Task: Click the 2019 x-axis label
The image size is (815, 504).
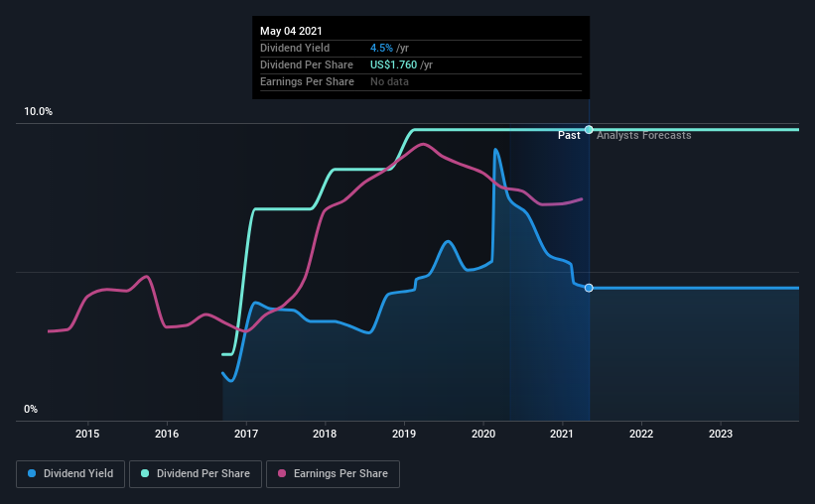Action: point(404,434)
